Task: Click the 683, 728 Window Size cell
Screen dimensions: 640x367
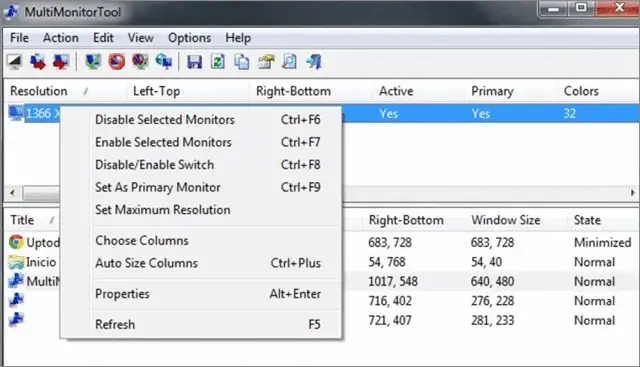Action: [x=492, y=242]
